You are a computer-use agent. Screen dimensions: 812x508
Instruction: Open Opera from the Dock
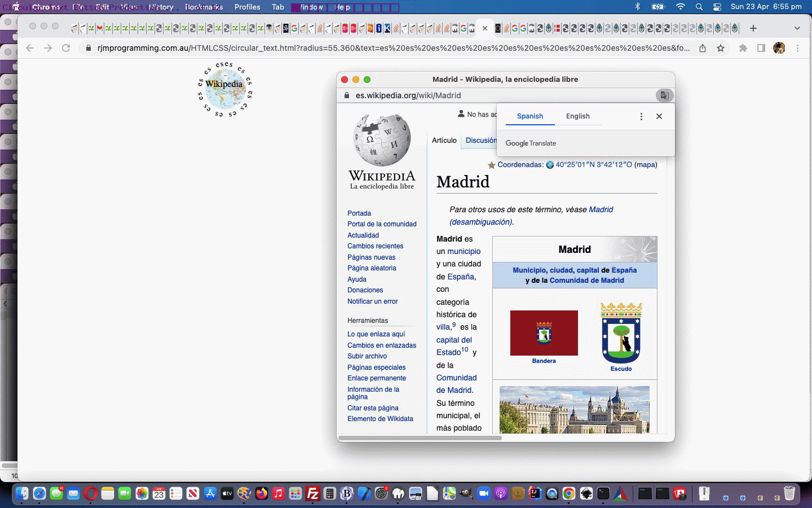(x=90, y=494)
